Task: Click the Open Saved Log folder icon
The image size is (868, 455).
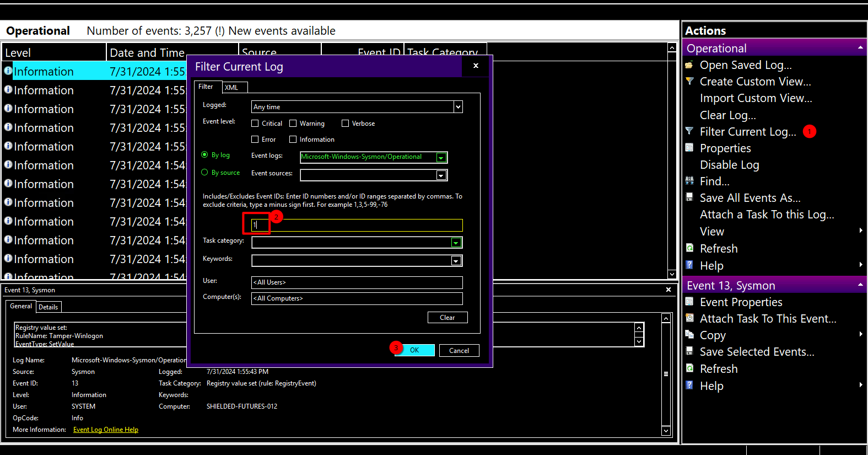Action: coord(689,65)
